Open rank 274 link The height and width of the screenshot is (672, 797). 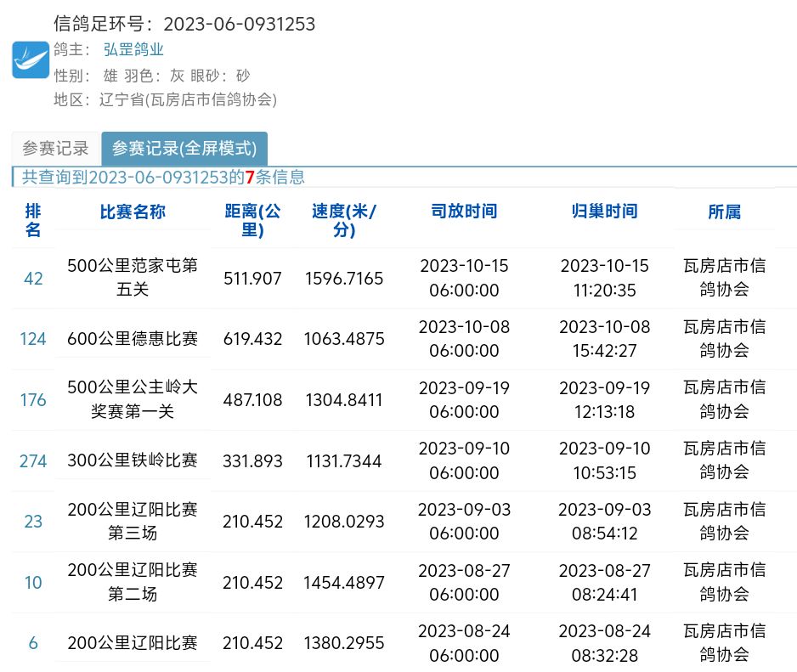[x=33, y=460]
